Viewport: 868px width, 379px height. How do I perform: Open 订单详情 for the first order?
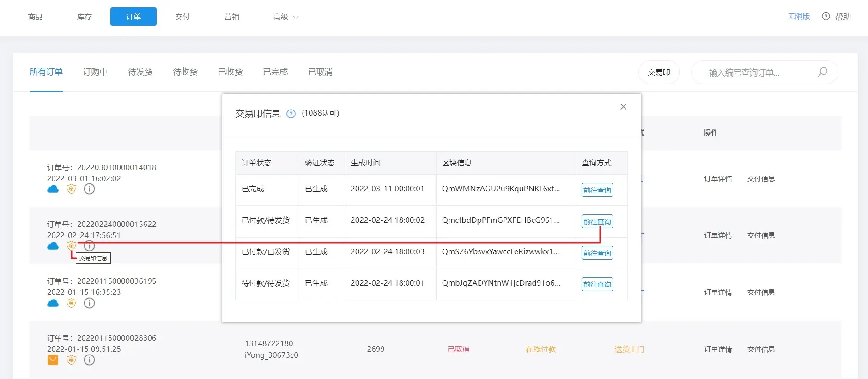click(717, 179)
